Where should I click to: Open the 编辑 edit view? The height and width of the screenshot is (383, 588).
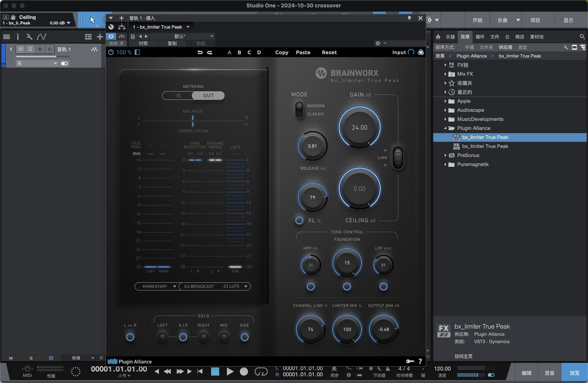[x=526, y=373]
